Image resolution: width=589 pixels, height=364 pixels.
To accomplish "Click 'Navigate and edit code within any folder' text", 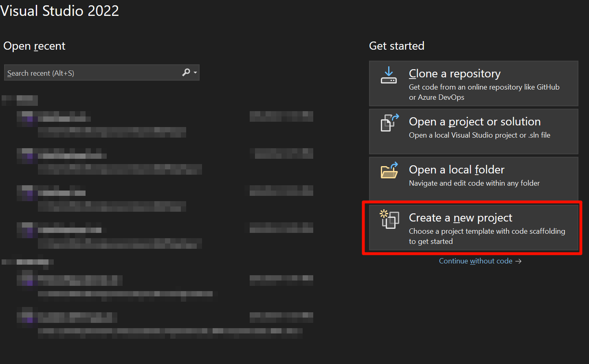I will tap(474, 183).
